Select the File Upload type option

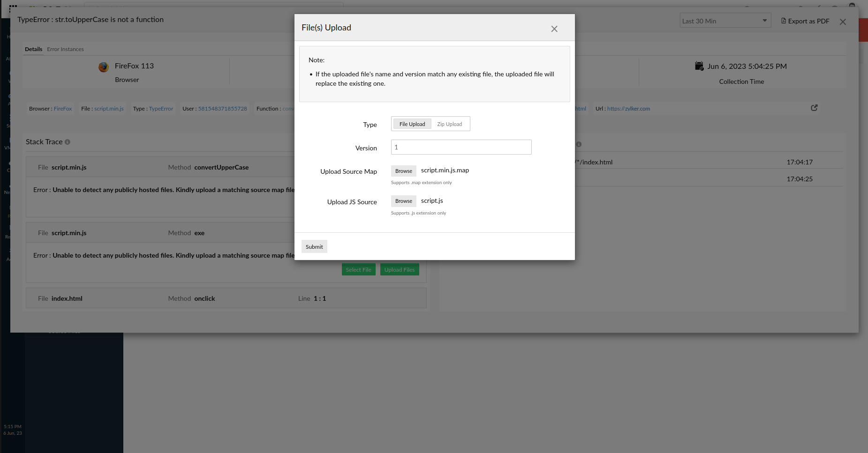click(x=412, y=124)
